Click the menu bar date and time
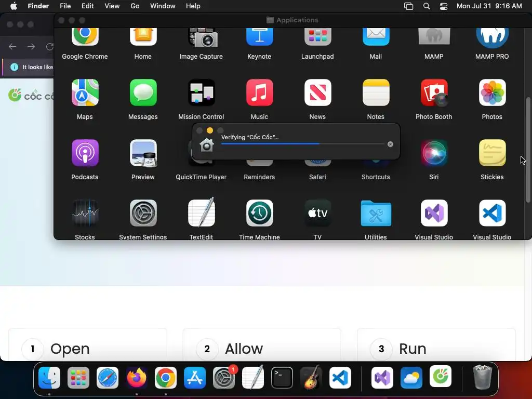The width and height of the screenshot is (532, 399). click(x=489, y=6)
